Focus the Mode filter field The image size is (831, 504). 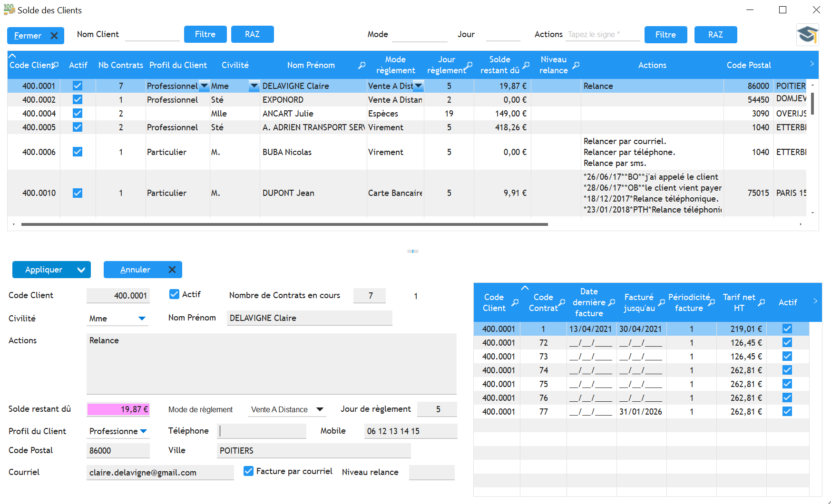pos(420,35)
